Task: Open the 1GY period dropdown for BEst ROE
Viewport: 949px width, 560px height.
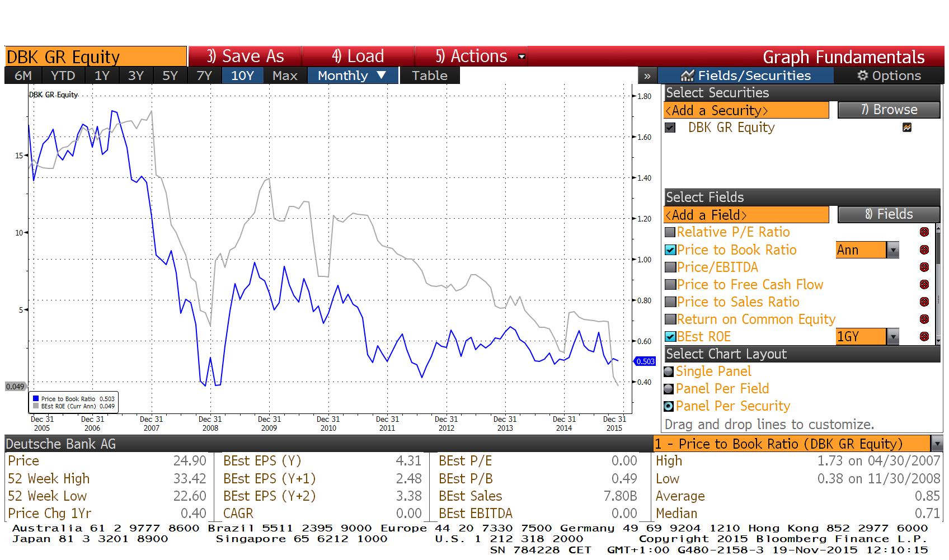Action: tap(893, 337)
